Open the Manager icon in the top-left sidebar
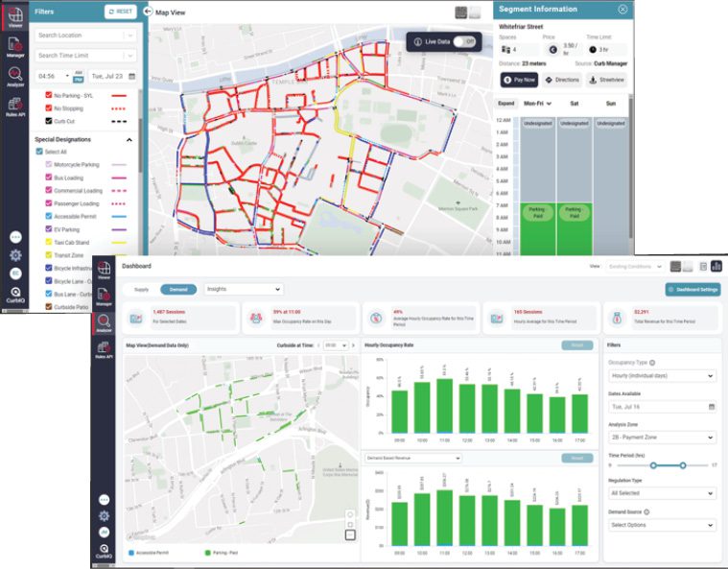 pos(13,45)
